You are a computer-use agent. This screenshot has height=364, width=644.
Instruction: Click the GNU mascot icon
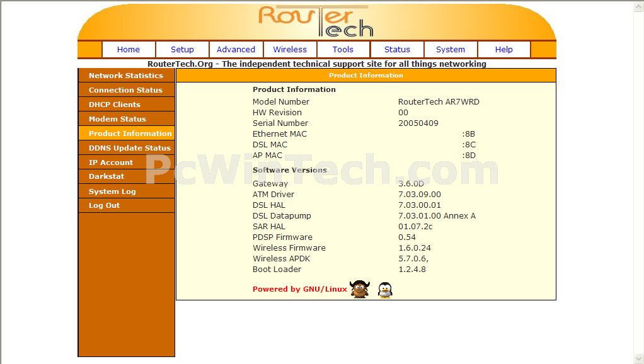360,289
